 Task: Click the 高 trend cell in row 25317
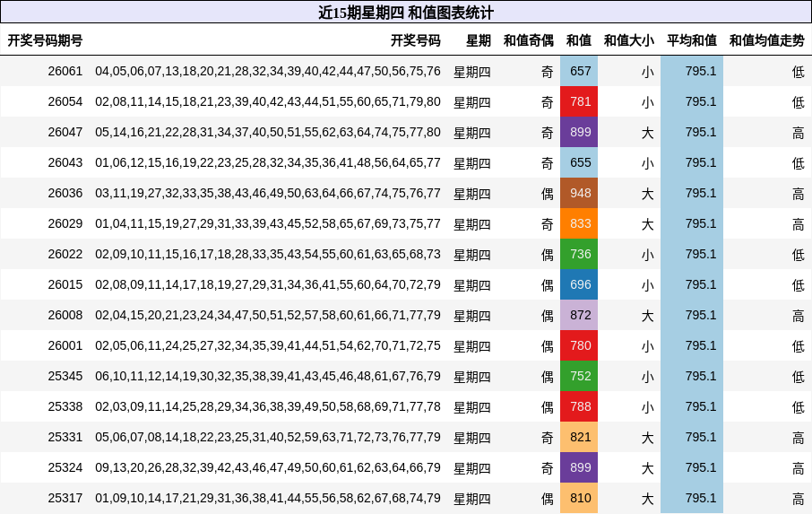pyautogui.click(x=798, y=499)
